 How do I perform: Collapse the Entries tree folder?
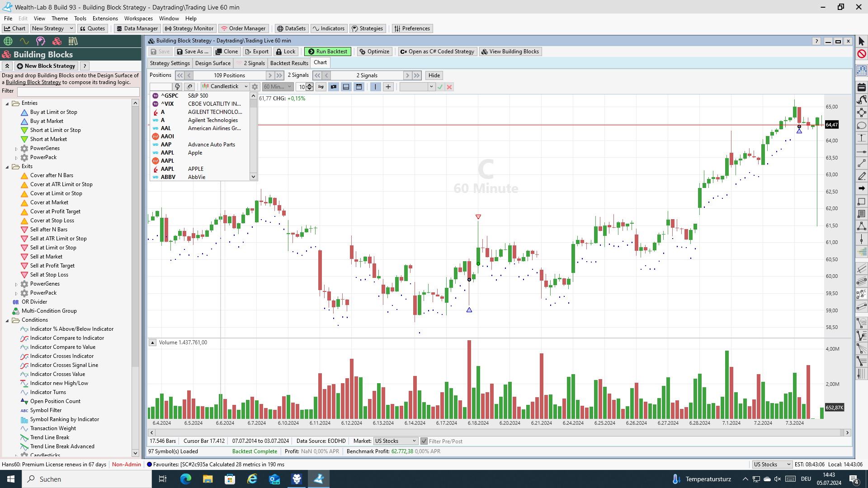point(7,103)
